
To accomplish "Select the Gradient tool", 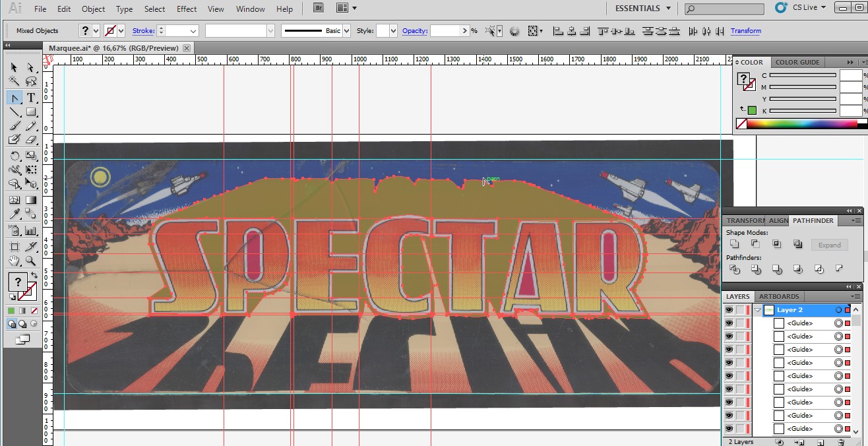I will tap(31, 201).
